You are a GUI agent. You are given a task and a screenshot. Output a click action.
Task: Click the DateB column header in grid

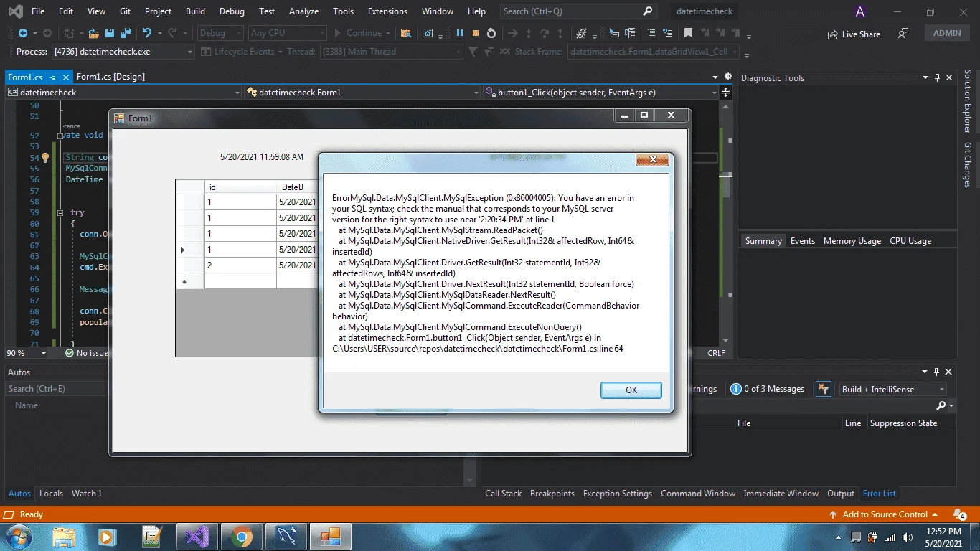[297, 187]
